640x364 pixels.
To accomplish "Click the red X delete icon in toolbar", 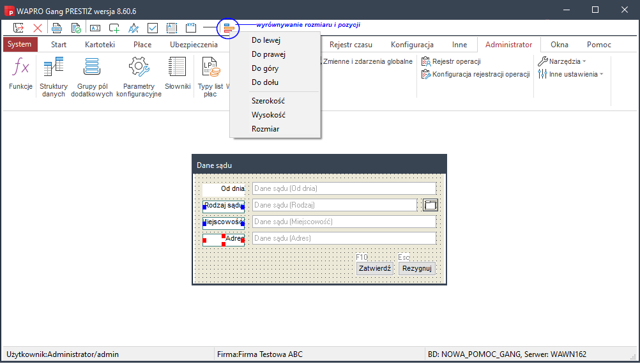I will click(x=38, y=27).
